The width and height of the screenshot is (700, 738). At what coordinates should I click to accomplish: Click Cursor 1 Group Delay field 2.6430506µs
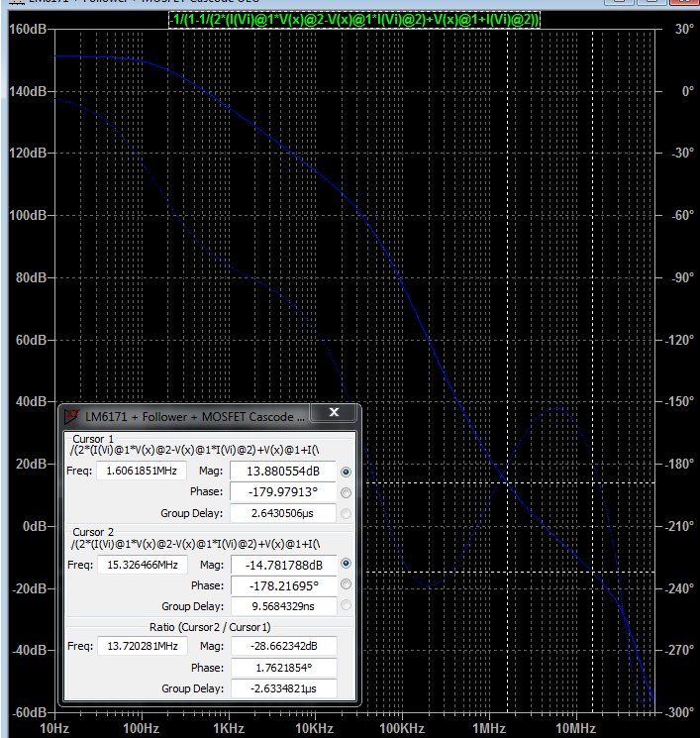pos(283,513)
